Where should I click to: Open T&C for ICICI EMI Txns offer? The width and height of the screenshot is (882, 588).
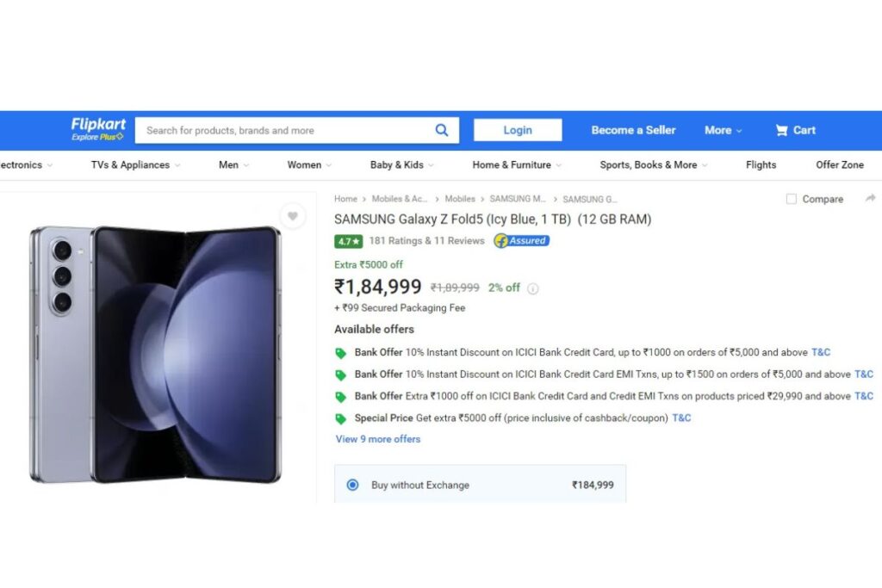[863, 374]
